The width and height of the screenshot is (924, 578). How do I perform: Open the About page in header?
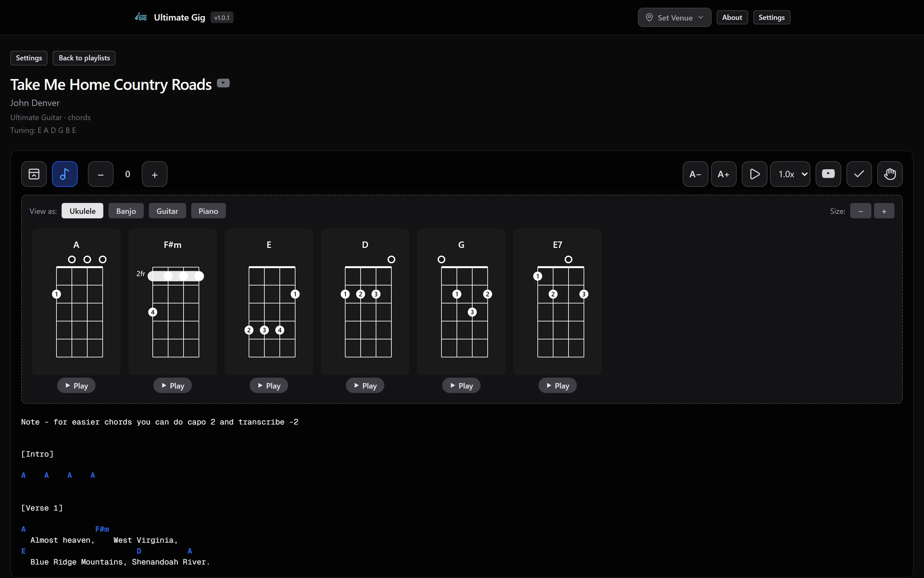[x=732, y=18]
